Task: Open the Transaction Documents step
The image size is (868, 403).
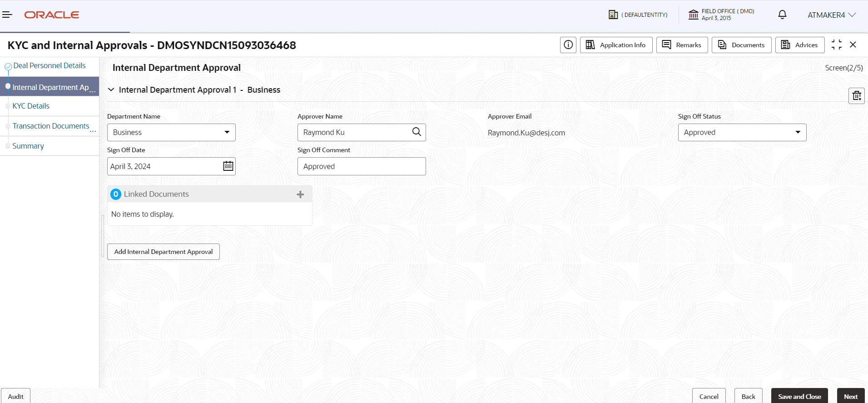Action: click(51, 126)
